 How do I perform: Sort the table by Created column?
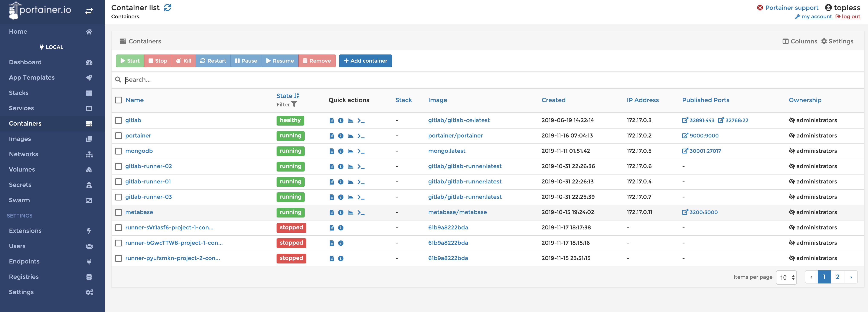553,100
